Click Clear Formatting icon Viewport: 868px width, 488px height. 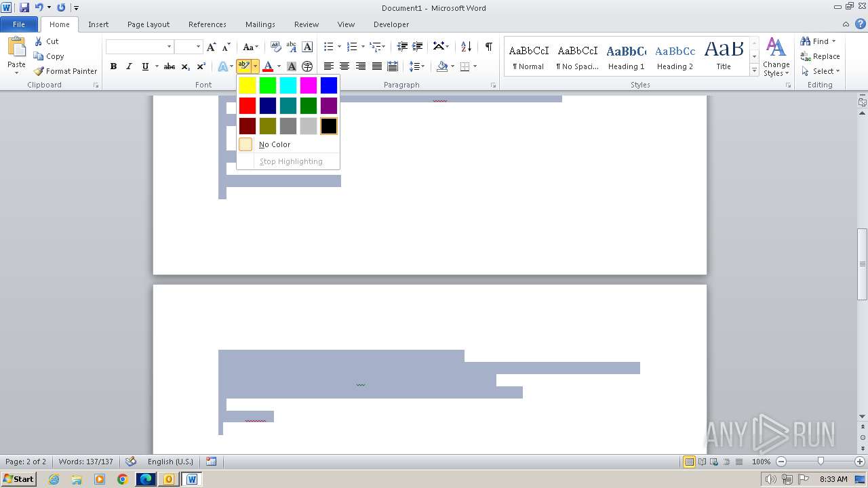coord(276,47)
